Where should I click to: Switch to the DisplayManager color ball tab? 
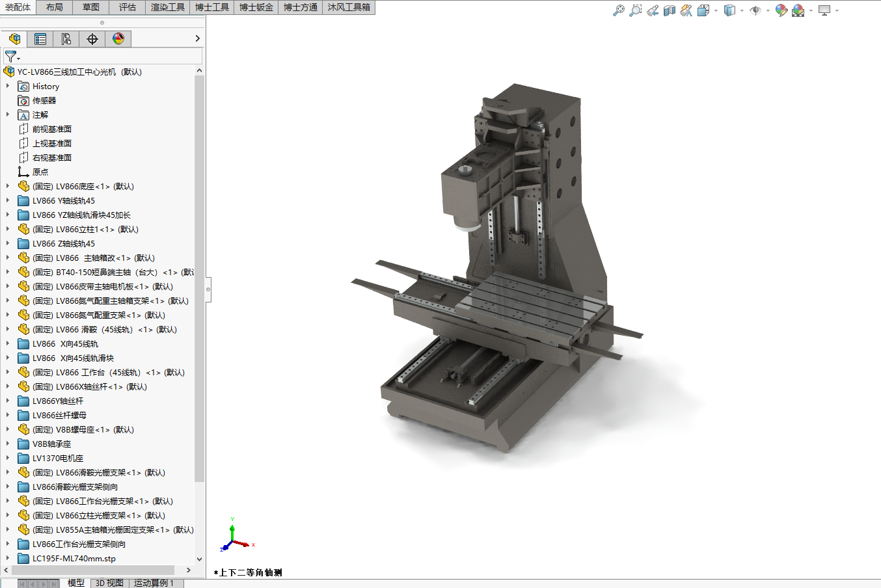(x=118, y=39)
